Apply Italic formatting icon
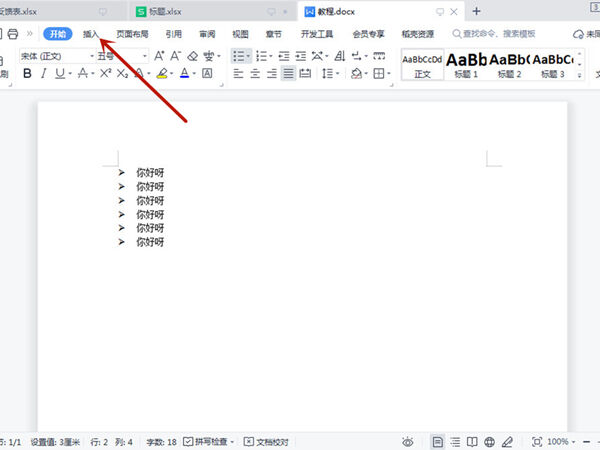Image resolution: width=600 pixels, height=450 pixels. (44, 73)
